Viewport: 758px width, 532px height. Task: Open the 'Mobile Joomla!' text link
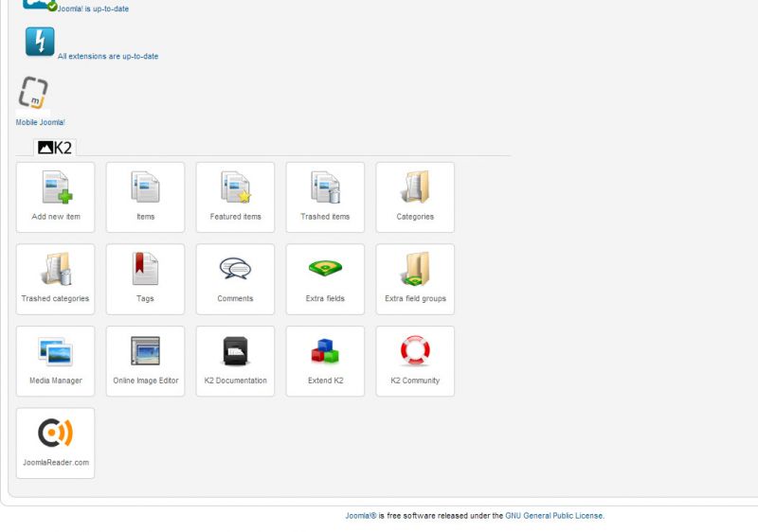click(40, 122)
